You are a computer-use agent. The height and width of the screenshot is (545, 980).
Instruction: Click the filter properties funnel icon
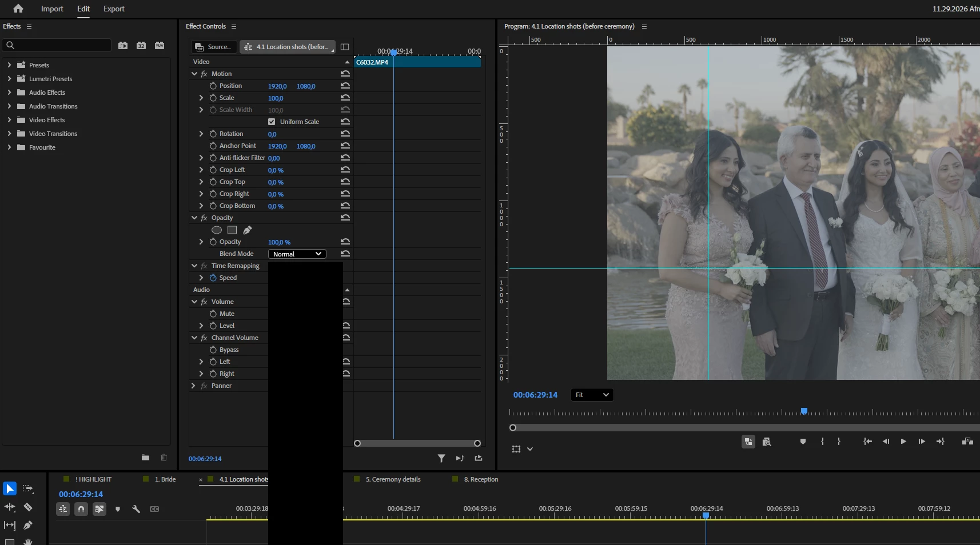point(441,458)
